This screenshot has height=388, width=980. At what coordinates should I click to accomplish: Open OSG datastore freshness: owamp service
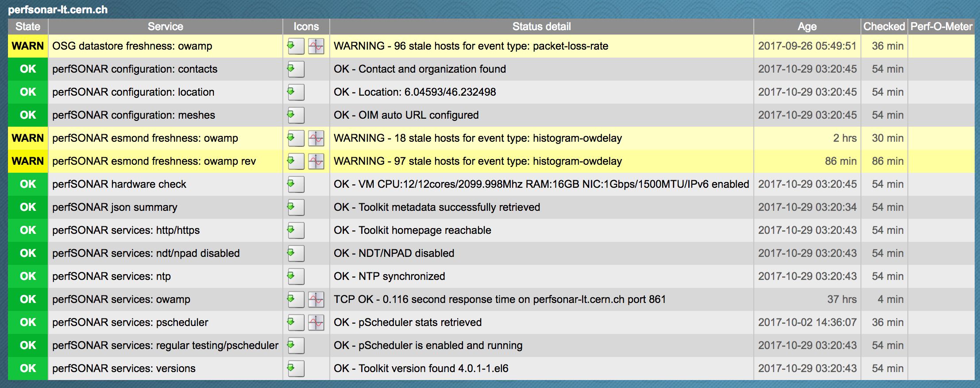[132, 46]
